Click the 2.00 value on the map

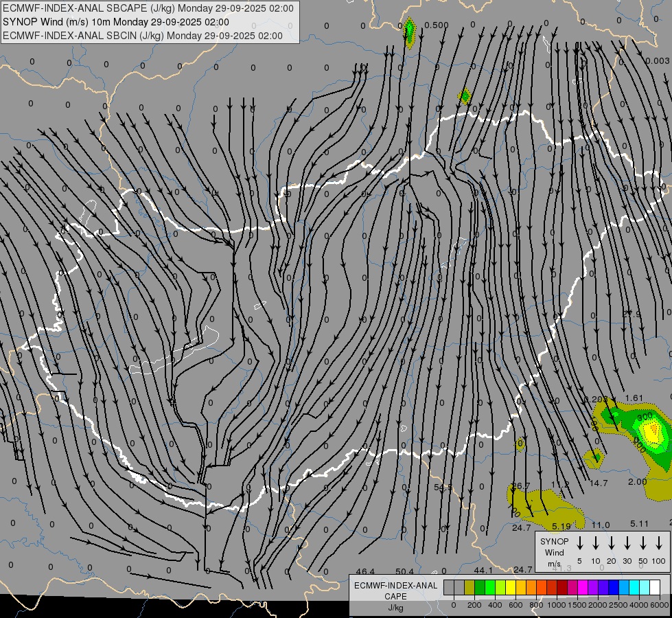click(637, 482)
